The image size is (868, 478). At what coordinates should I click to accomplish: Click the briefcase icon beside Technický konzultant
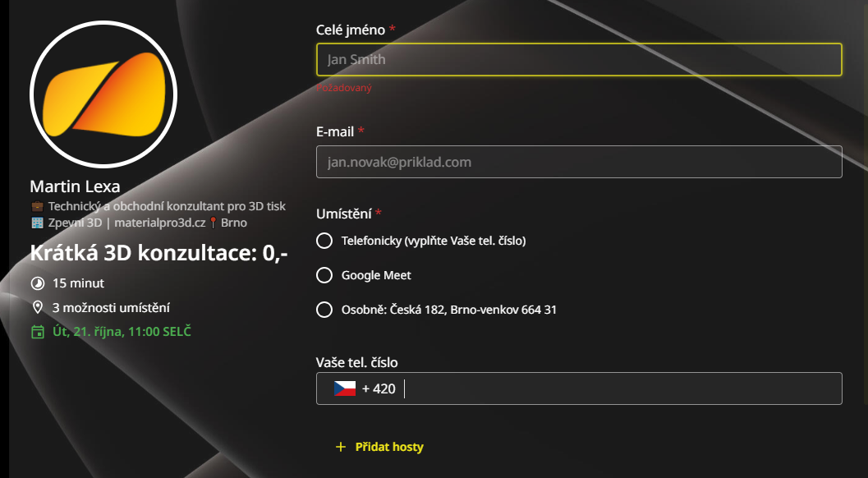pyautogui.click(x=37, y=206)
